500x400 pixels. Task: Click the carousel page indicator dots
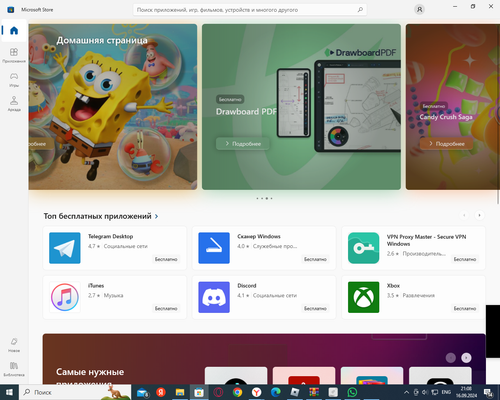pyautogui.click(x=264, y=198)
